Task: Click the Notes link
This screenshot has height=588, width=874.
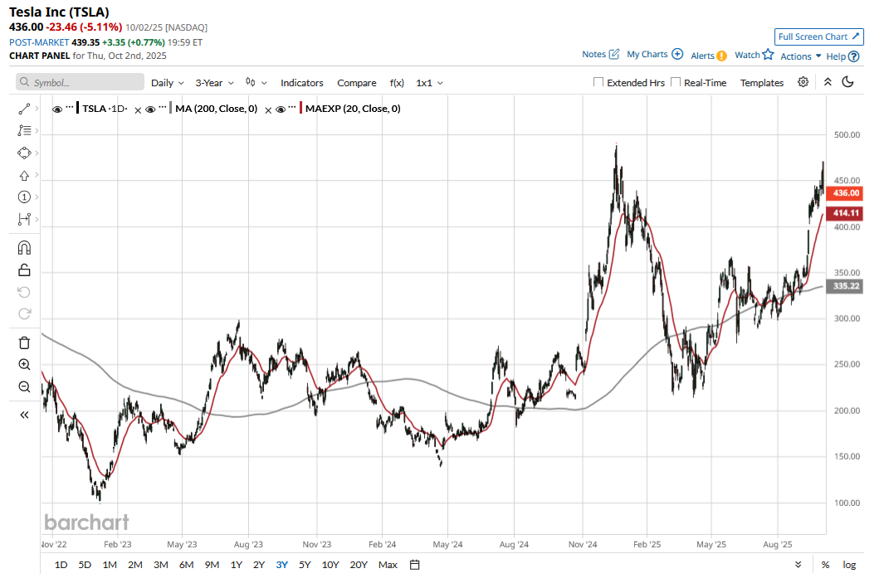Action: pyautogui.click(x=593, y=54)
